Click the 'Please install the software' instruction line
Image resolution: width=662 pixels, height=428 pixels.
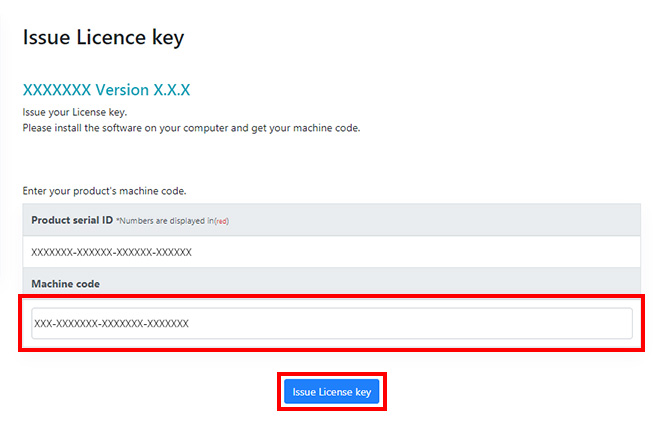pos(190,128)
